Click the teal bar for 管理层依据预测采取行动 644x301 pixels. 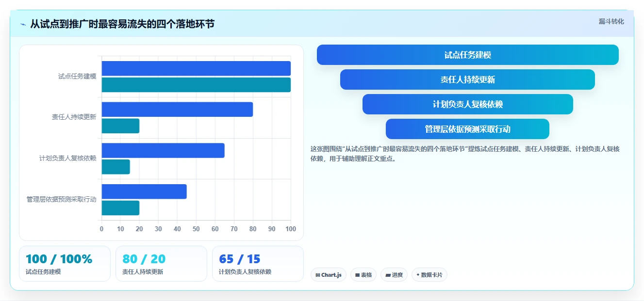(120, 208)
